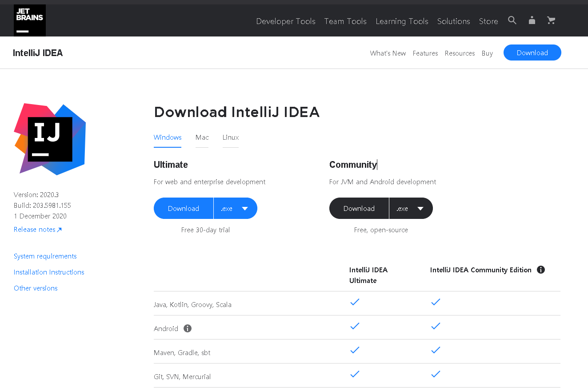Click the '1 December 2020' date text
Image resolution: width=588 pixels, height=388 pixels.
pos(40,216)
